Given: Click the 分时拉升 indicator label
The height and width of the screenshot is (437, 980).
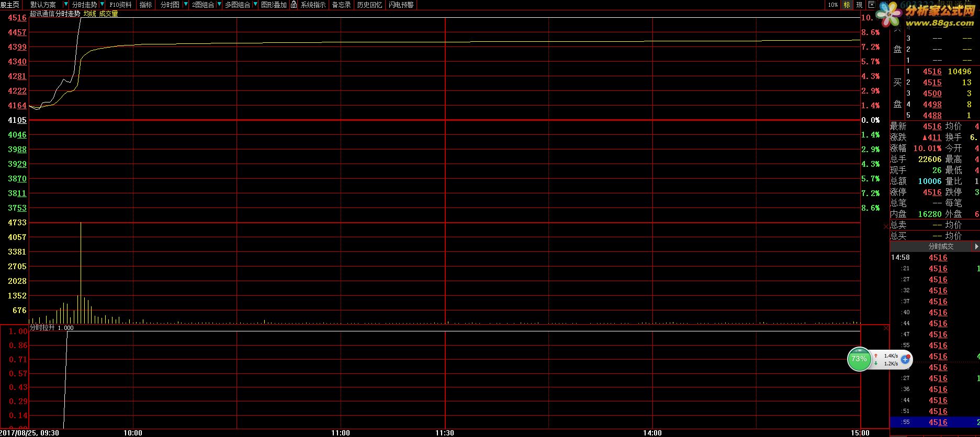Looking at the screenshot, I should click(x=42, y=328).
